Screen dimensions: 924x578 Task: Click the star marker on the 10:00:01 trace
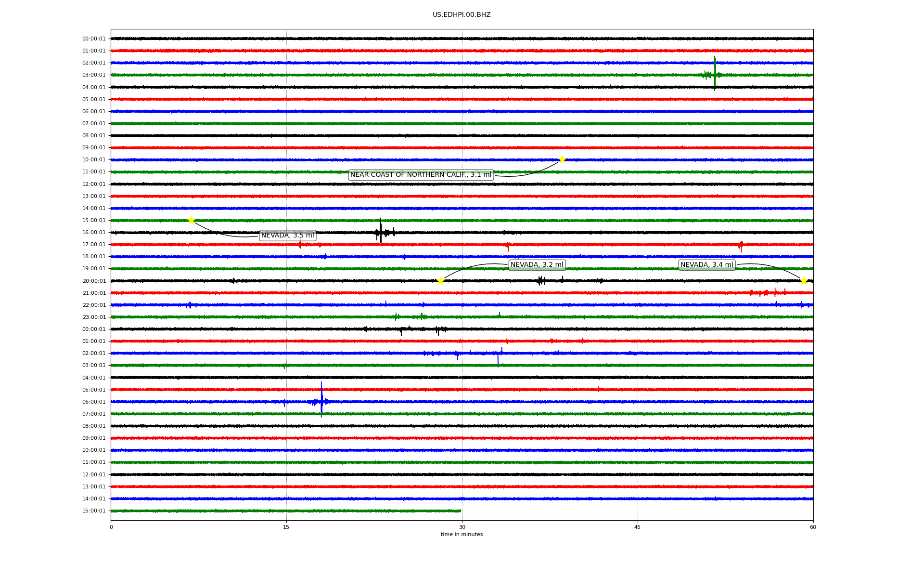[562, 160]
